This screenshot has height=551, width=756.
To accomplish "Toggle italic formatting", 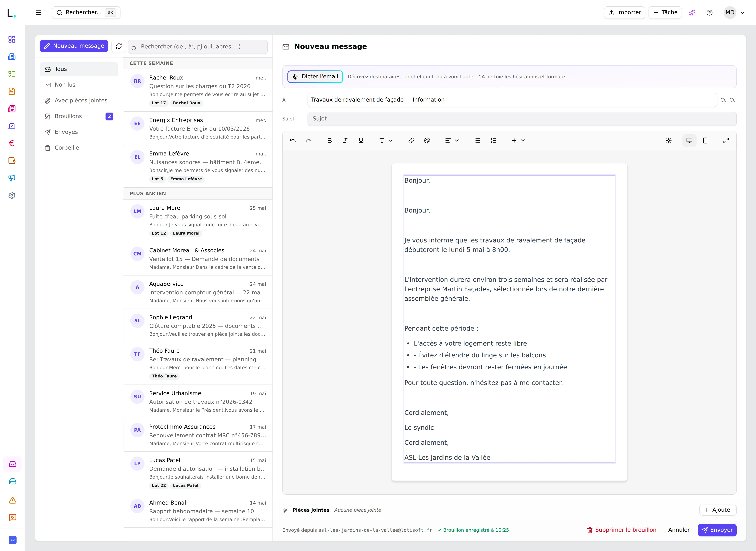I will (x=345, y=141).
